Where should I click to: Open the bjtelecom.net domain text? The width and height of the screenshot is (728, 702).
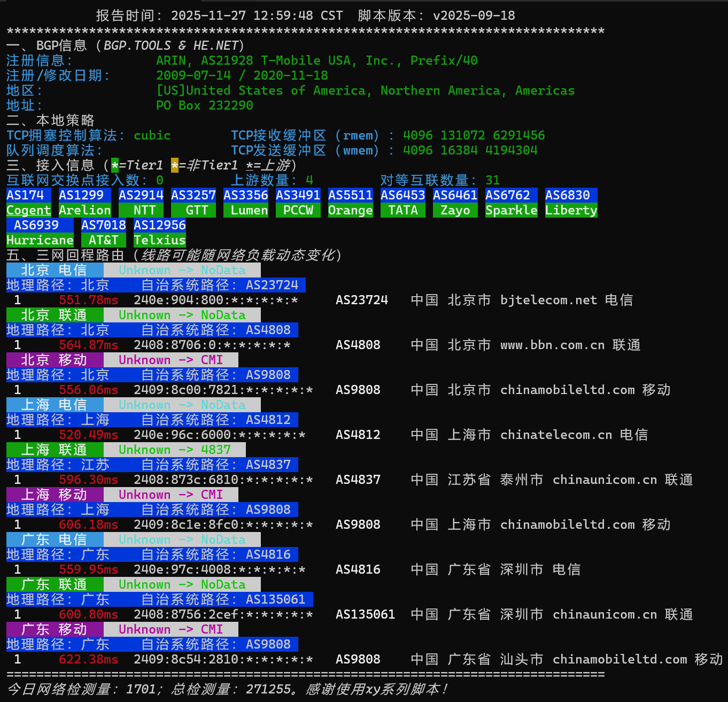tap(548, 300)
